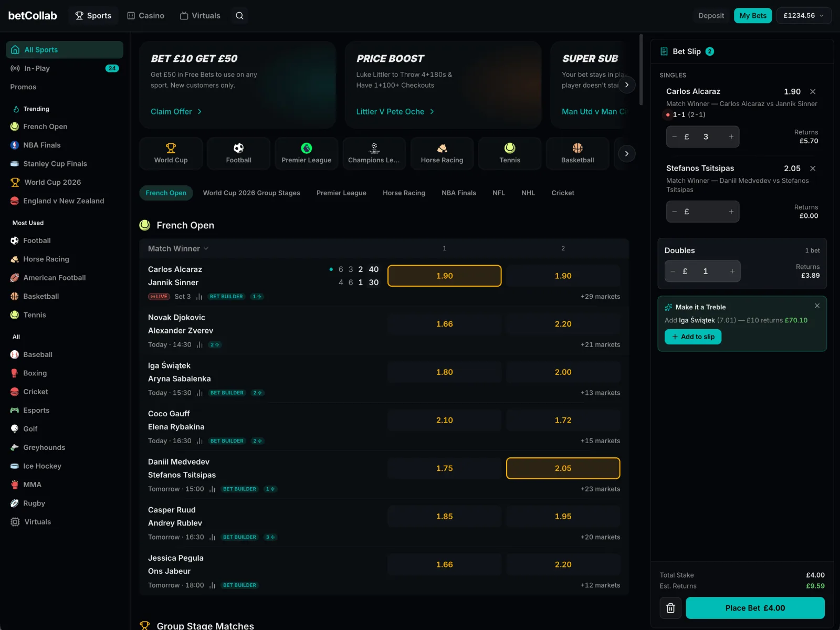Open Littler V Pete Oche link

[395, 111]
